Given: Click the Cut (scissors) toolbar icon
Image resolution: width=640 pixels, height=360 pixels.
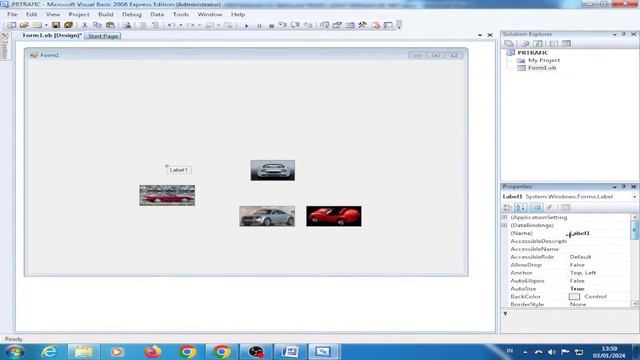Looking at the screenshot, I should point(84,25).
